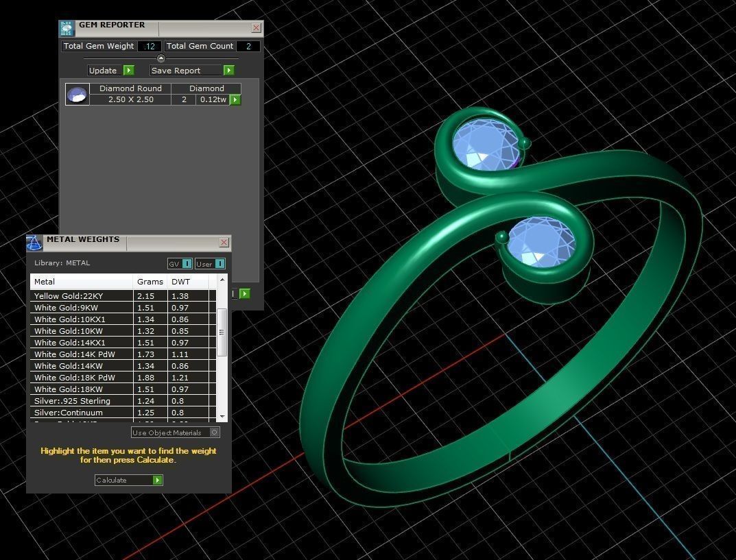Image resolution: width=736 pixels, height=560 pixels.
Task: Select the White Gold:10KX1 row
Action: [x=123, y=319]
